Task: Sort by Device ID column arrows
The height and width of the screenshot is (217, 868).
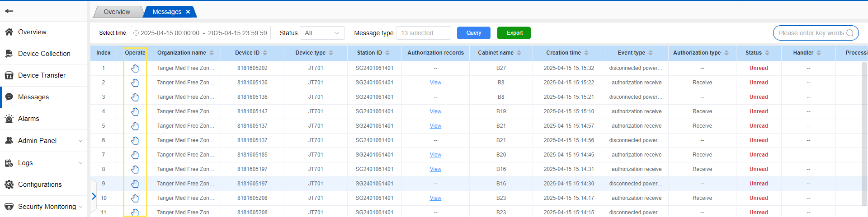Action: point(265,53)
